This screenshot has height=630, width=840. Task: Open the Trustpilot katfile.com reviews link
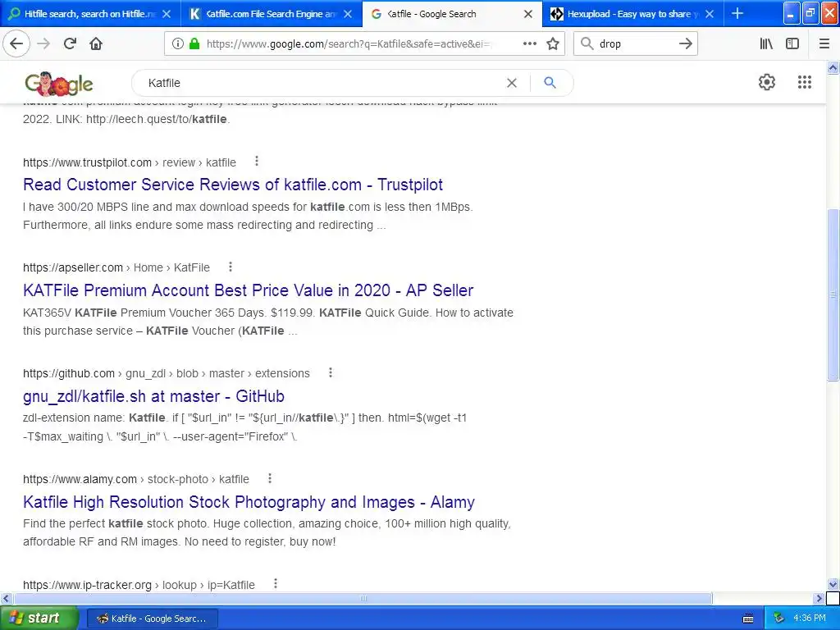(x=232, y=185)
